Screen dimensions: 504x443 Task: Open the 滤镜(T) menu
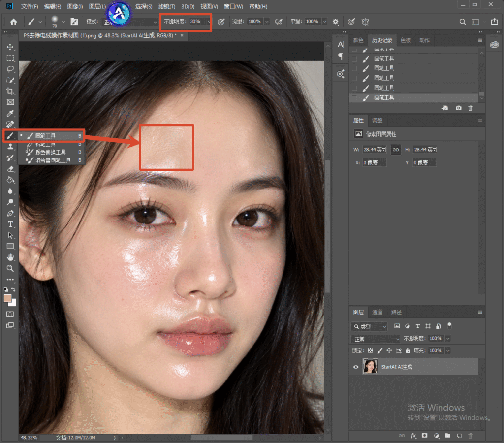coord(167,6)
